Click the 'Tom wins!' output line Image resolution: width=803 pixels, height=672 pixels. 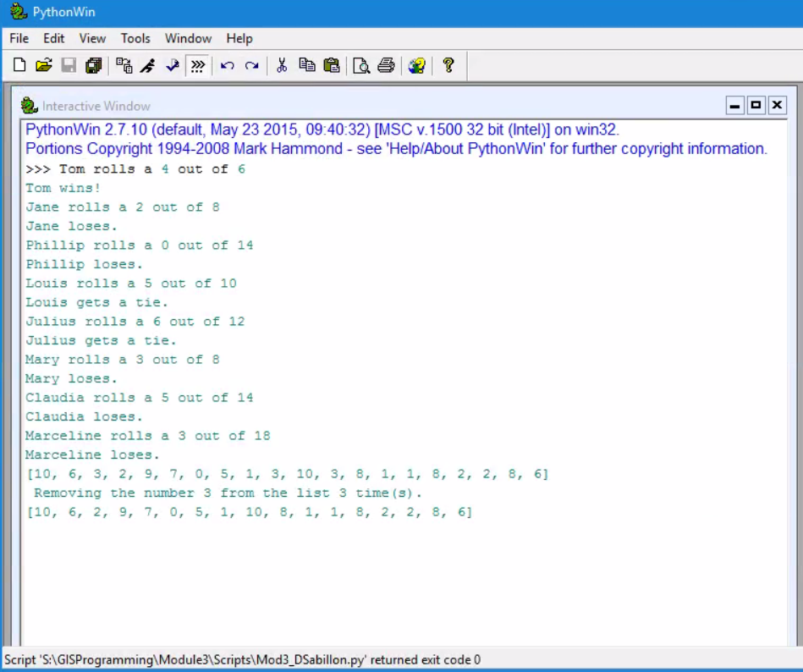[x=63, y=188]
